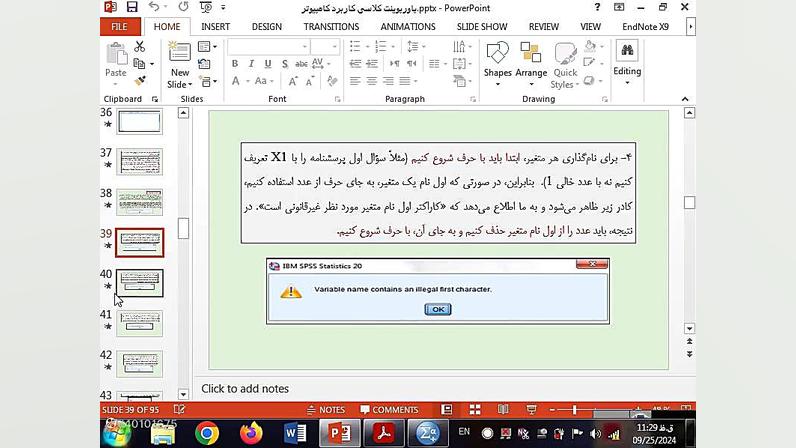The image size is (796, 448).
Task: Adjust the zoom slider handle
Action: coord(574,409)
